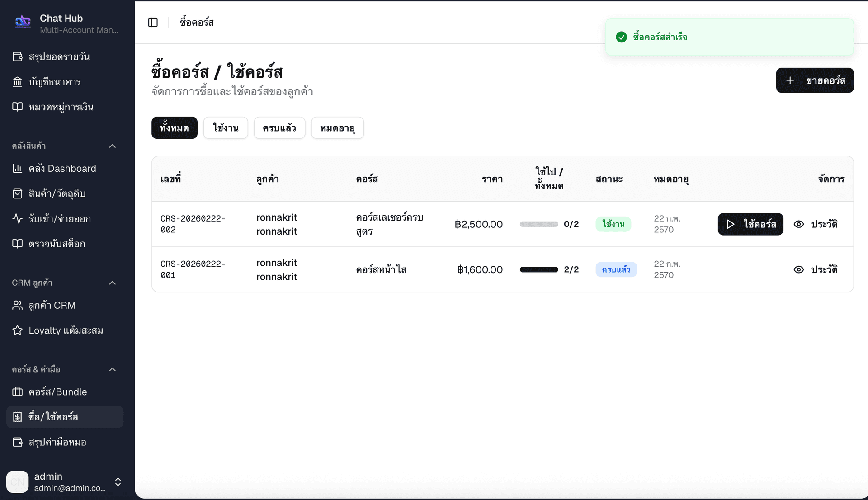The width and height of the screenshot is (868, 500).
Task: Filter by หมดอายุ tab
Action: (x=337, y=128)
